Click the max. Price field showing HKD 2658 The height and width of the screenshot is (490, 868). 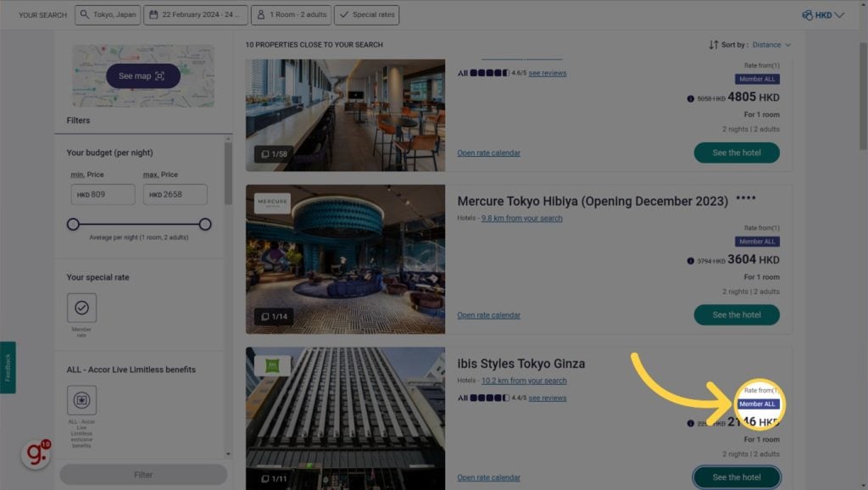pos(175,194)
